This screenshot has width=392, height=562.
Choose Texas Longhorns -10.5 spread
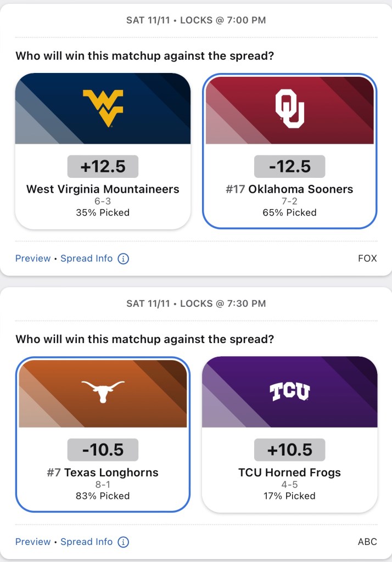click(x=103, y=450)
